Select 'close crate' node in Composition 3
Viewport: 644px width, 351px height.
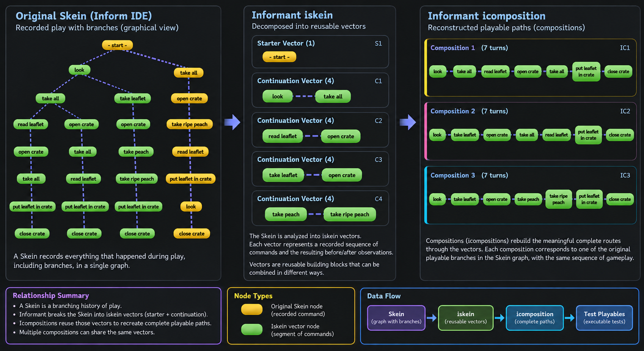pyautogui.click(x=620, y=199)
